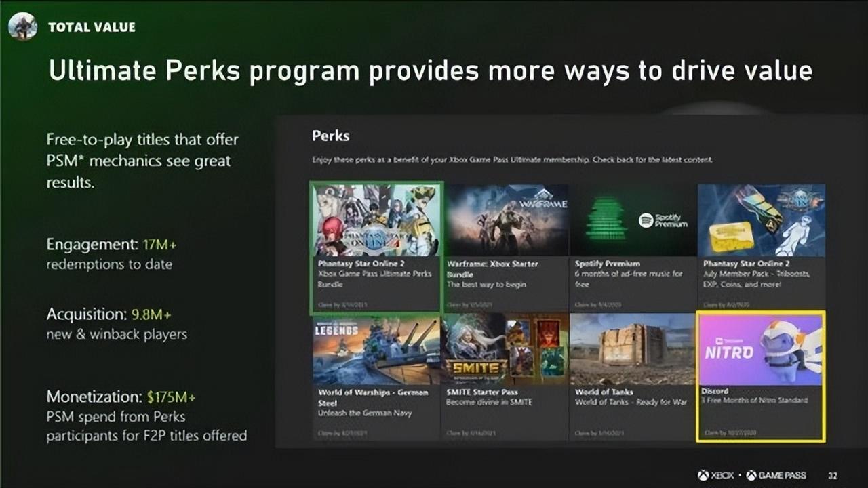Click "World of Tanks - Ready for War" description
Viewport: 868px width, 488px height.
pyautogui.click(x=631, y=403)
